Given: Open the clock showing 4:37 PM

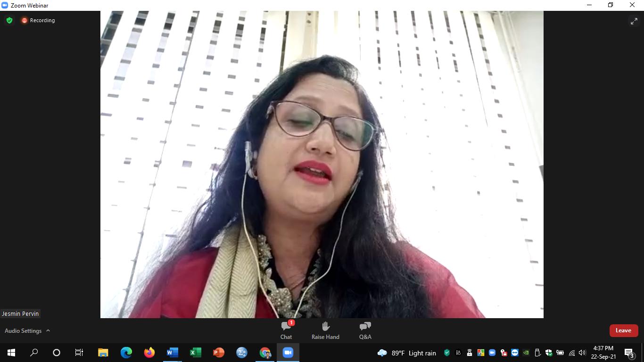Looking at the screenshot, I should (603, 353).
